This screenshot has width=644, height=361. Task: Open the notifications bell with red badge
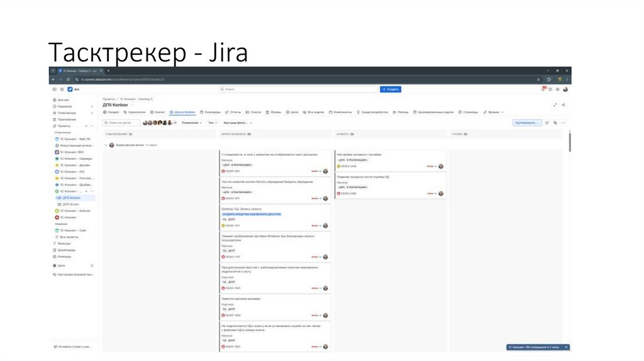[544, 89]
